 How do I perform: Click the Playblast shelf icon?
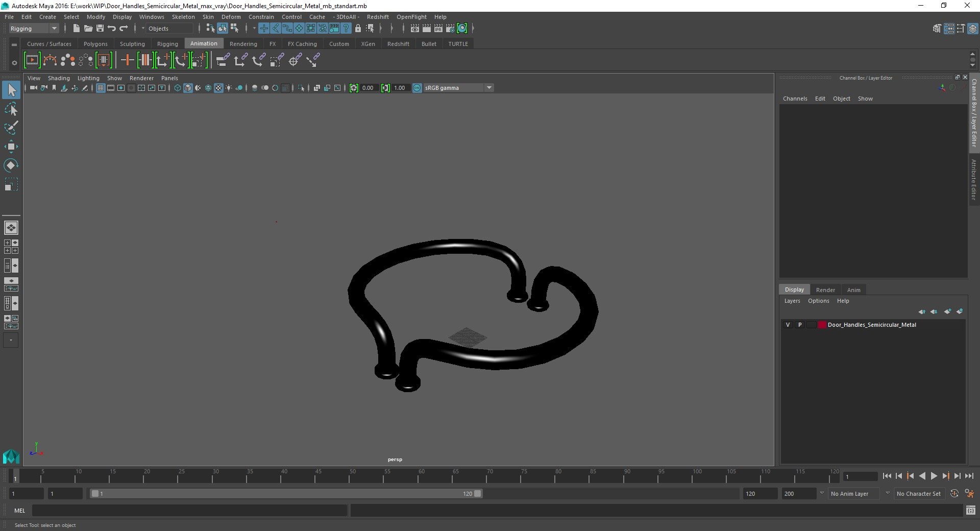32,60
